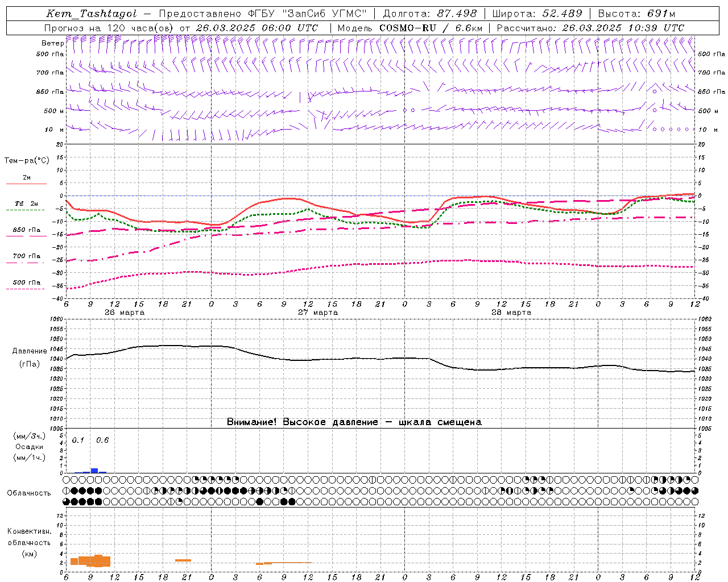Click the station name Kem_Tashtagol
The image size is (728, 582).
[91, 14]
